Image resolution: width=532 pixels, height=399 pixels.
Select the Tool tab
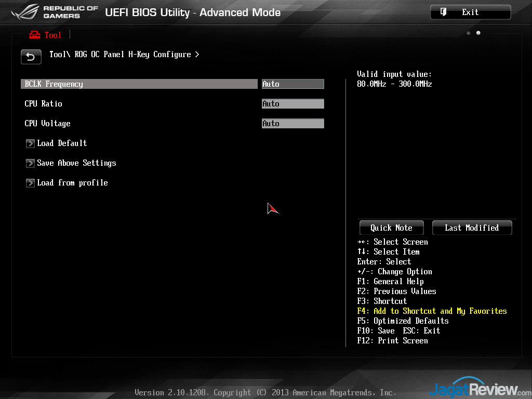[x=45, y=35]
